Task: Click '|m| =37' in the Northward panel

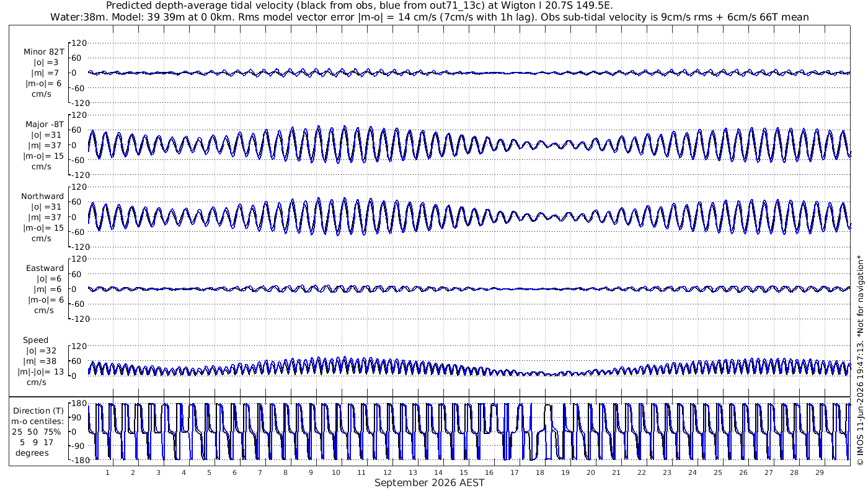Action: [46, 218]
